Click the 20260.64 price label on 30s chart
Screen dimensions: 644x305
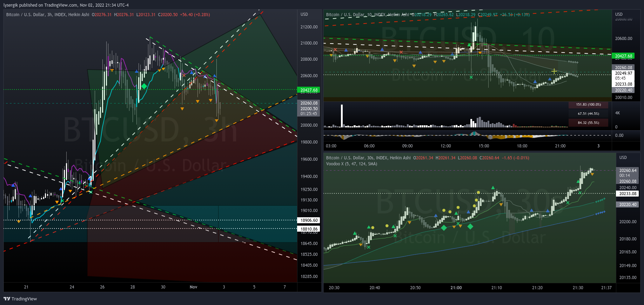[x=628, y=170]
